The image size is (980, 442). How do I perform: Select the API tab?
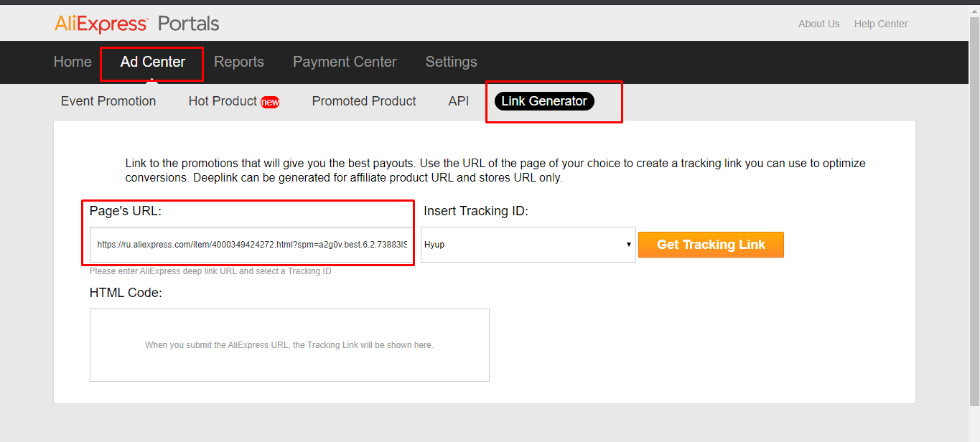click(459, 101)
